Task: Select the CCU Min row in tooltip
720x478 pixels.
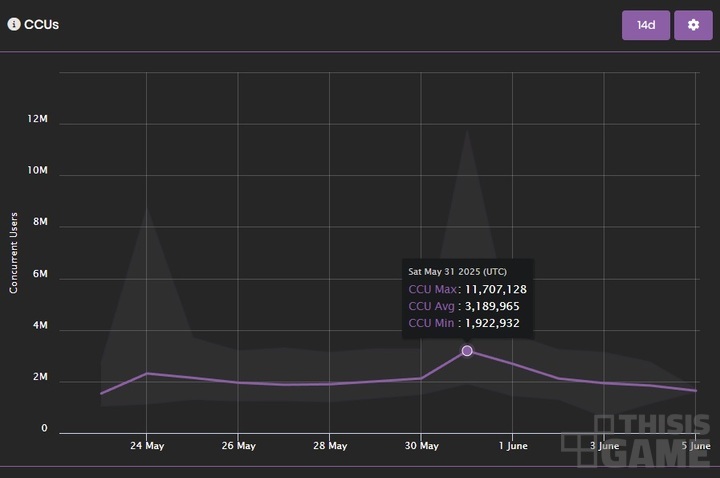Action: coord(464,323)
